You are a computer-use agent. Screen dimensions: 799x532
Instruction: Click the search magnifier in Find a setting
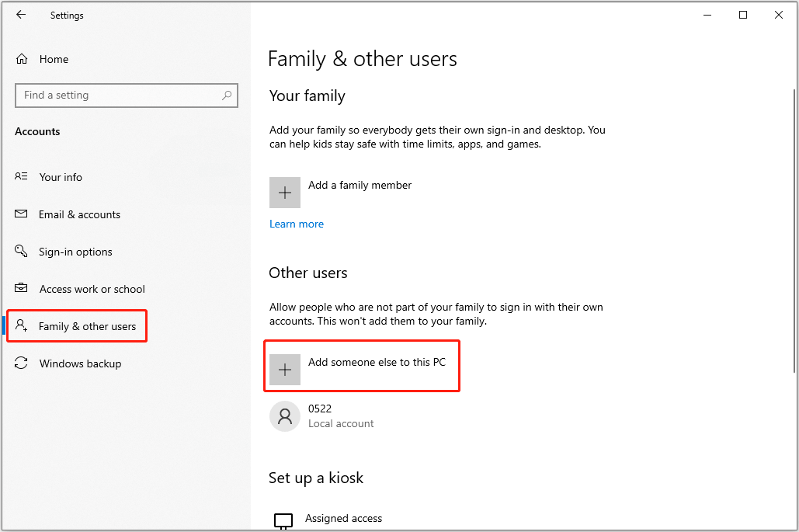pyautogui.click(x=226, y=95)
